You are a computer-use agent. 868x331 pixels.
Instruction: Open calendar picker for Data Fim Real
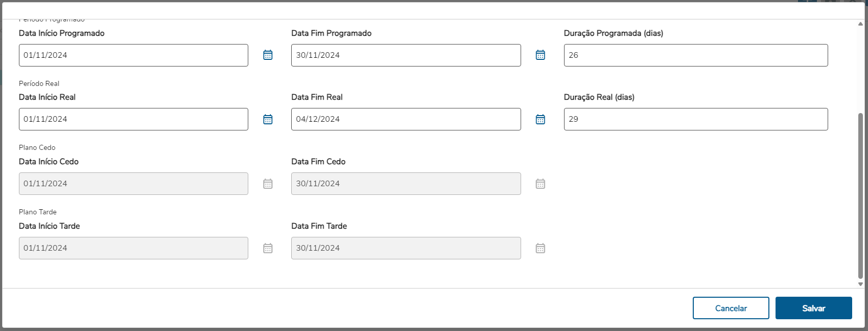[540, 119]
